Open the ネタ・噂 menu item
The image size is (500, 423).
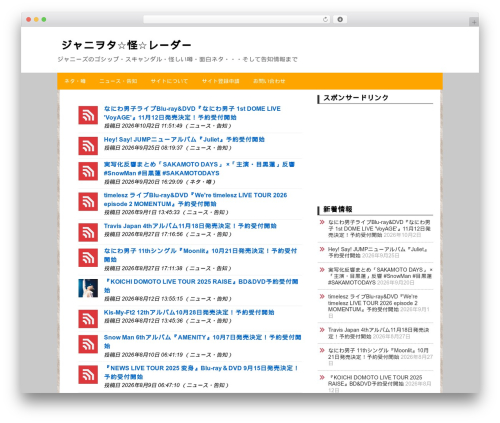[75, 81]
